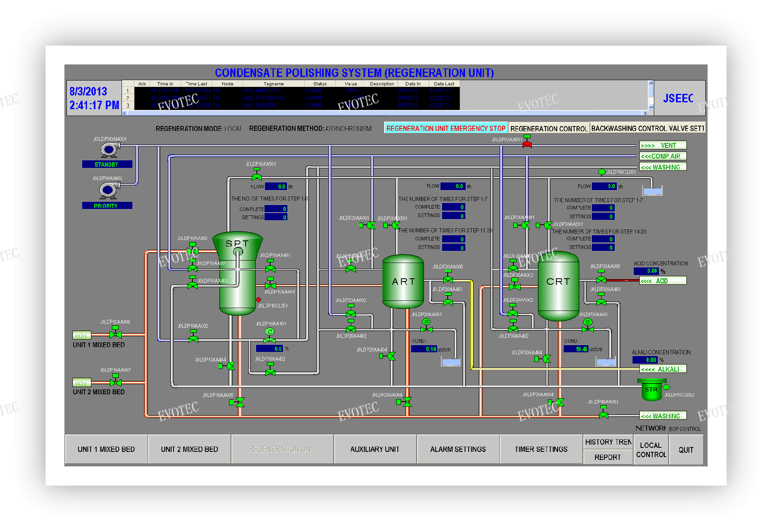Select the REGENERATION UNIT tab
The height and width of the screenshot is (532, 773).
pos(282,449)
